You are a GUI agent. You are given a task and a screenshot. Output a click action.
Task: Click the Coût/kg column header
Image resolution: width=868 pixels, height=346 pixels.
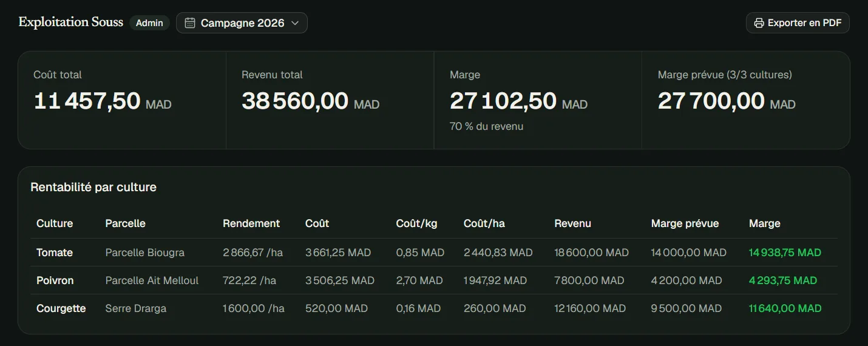(x=416, y=223)
